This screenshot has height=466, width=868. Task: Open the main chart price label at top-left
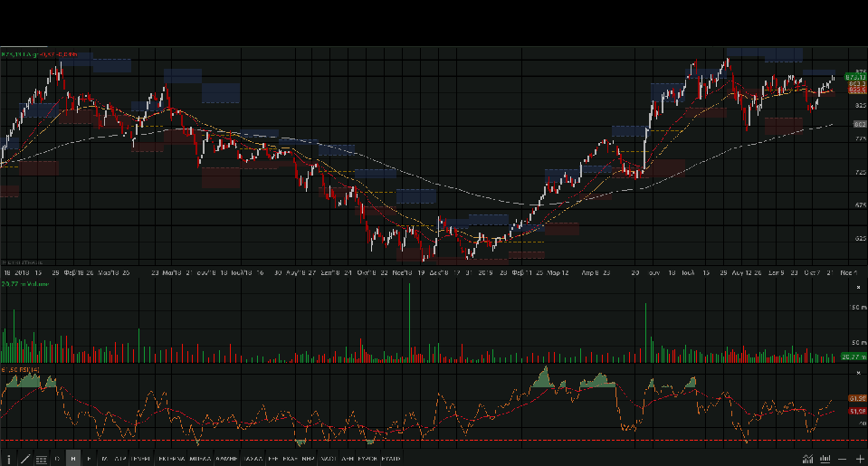tap(41, 54)
